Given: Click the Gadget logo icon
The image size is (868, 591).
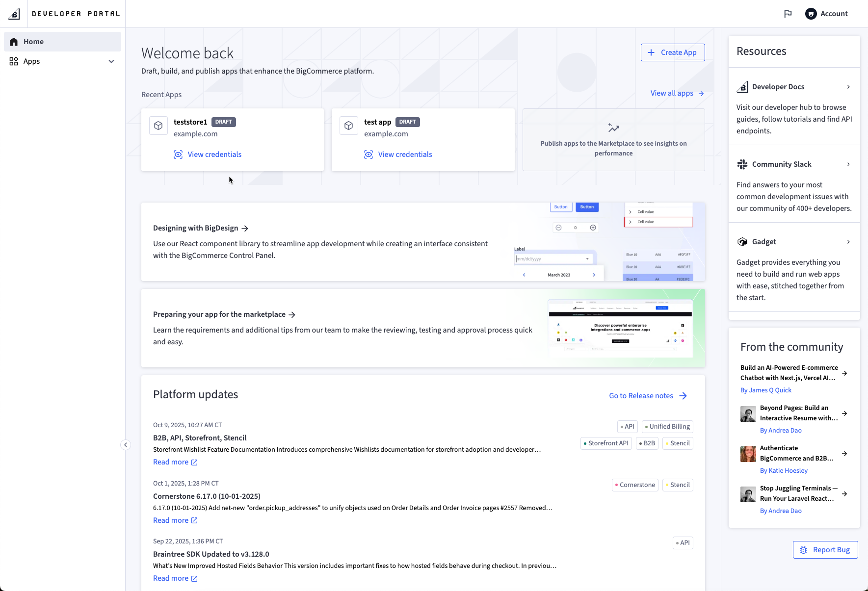Looking at the screenshot, I should coord(742,242).
